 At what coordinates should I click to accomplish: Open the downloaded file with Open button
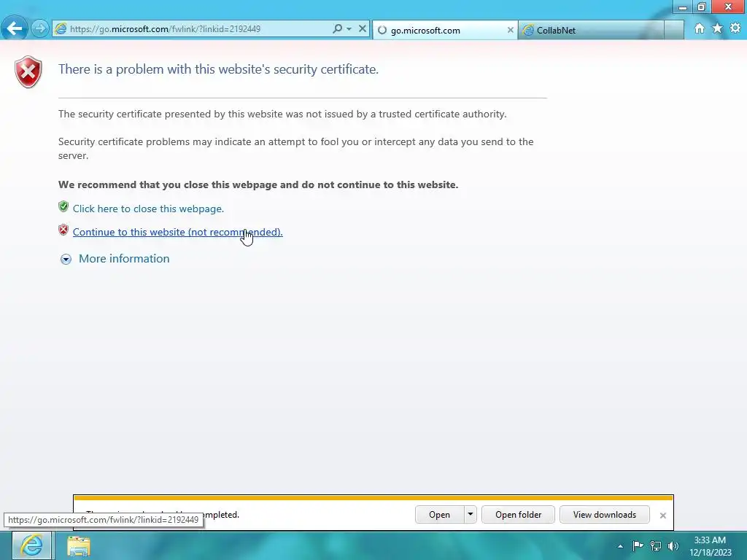[439, 515]
